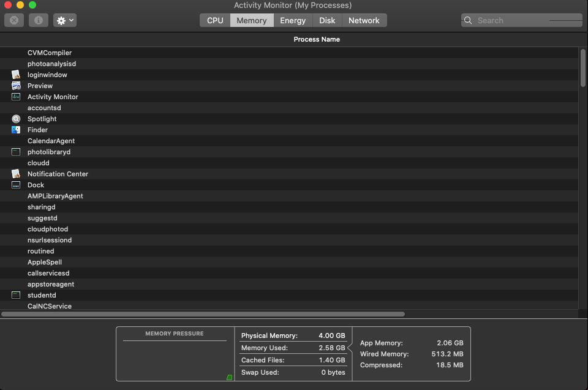The height and width of the screenshot is (390, 588).
Task: Click the horizontal scrollbar thumb
Action: [x=203, y=314]
